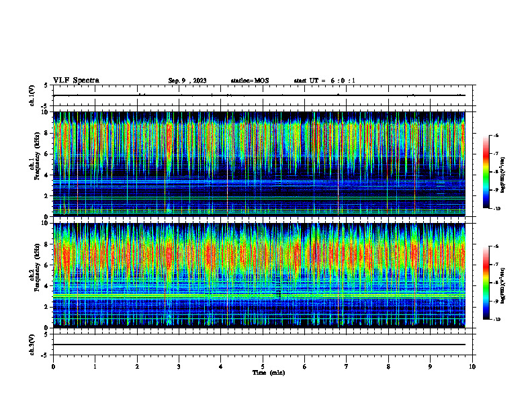Select the "start UT = 6 : 0 : 1" text
This screenshot has width=532, height=411.
tap(324, 81)
